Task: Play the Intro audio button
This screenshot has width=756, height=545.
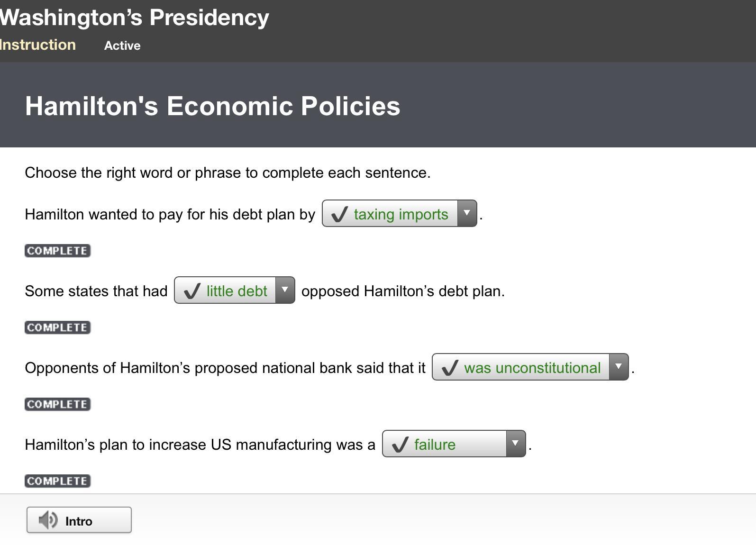Action: (79, 520)
